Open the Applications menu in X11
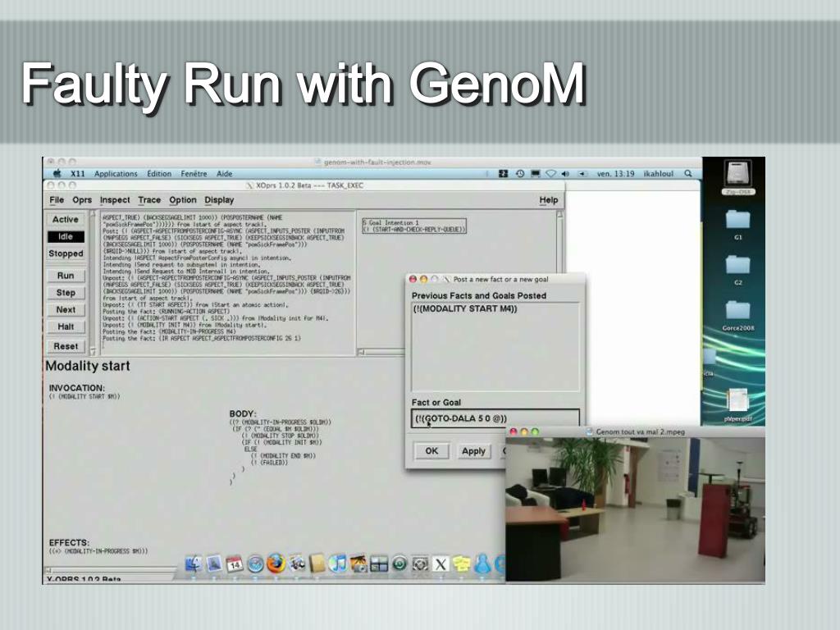 (116, 174)
